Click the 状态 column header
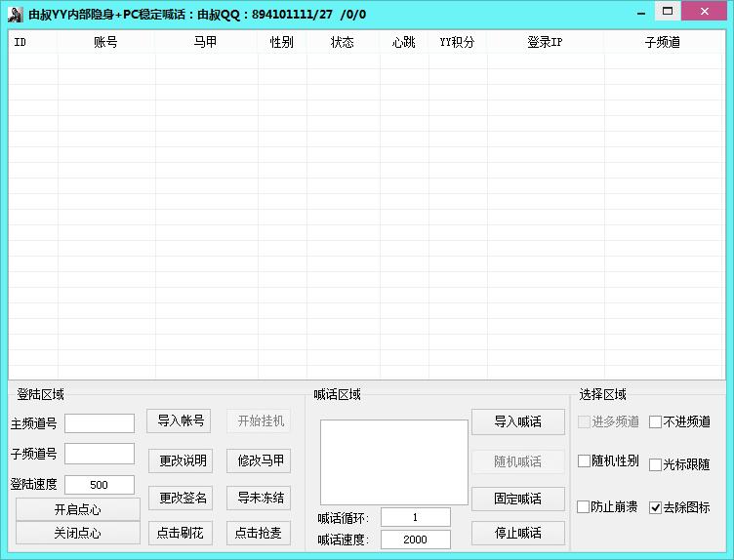The image size is (734, 560). (344, 43)
